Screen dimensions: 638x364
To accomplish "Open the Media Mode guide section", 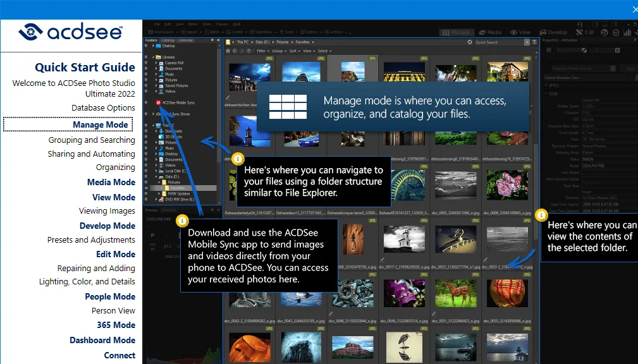I will tap(111, 182).
